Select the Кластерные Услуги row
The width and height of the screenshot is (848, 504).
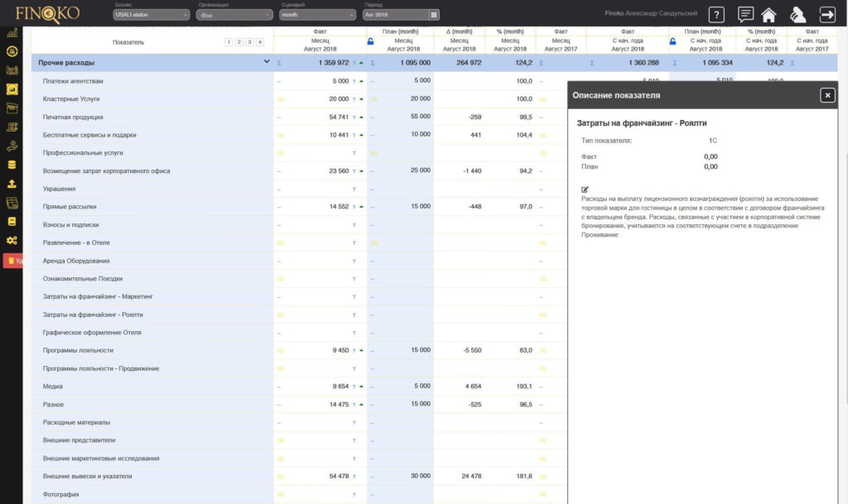tap(153, 98)
